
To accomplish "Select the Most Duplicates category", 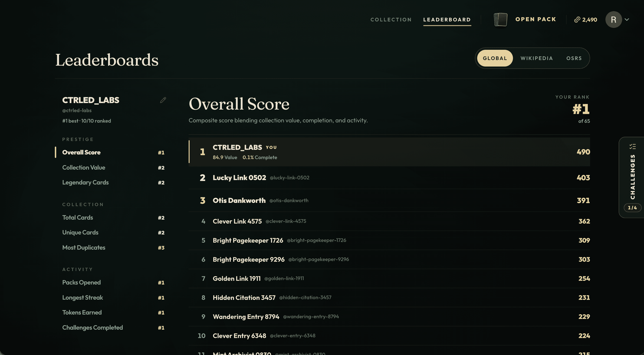I will [x=113, y=248].
